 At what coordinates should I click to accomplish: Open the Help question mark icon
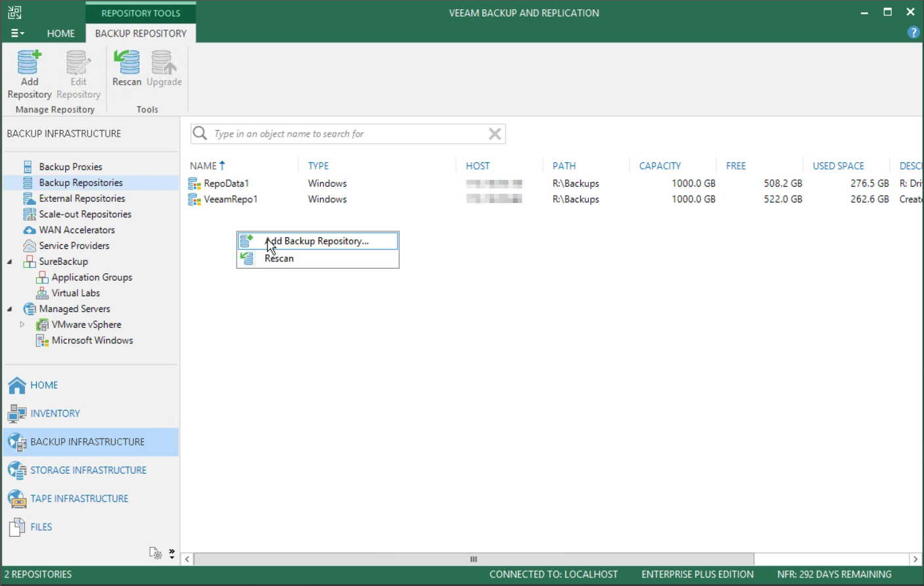[x=913, y=32]
